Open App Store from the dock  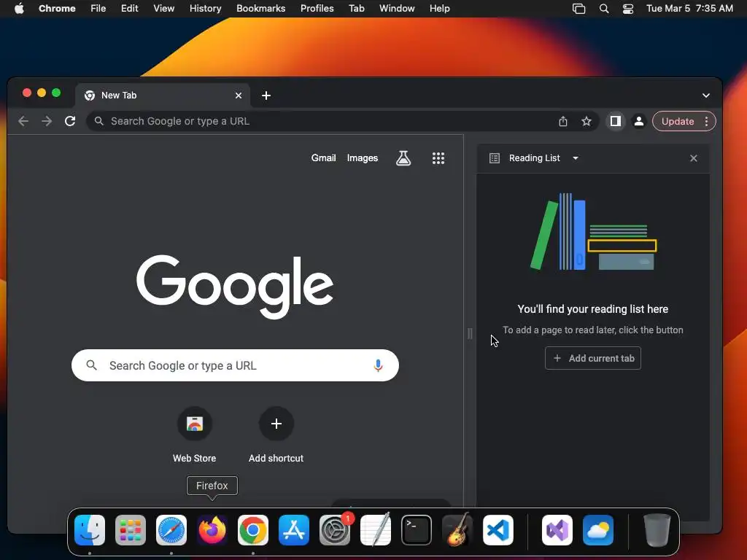point(294,530)
